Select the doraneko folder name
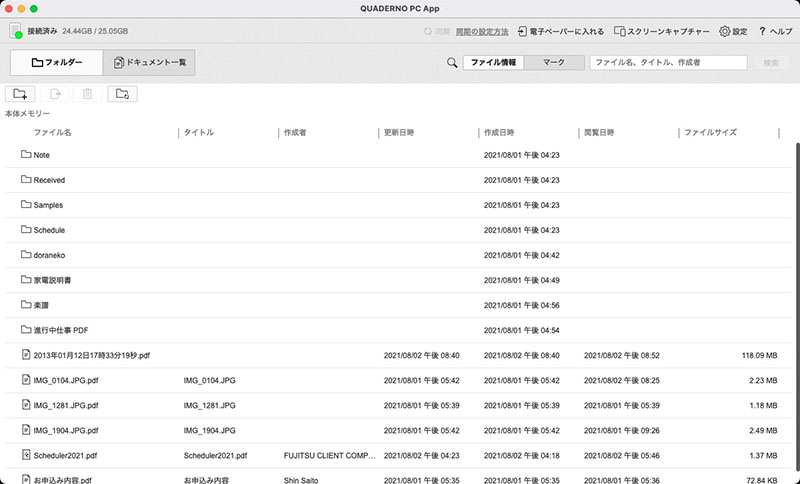The image size is (800, 484). (49, 255)
